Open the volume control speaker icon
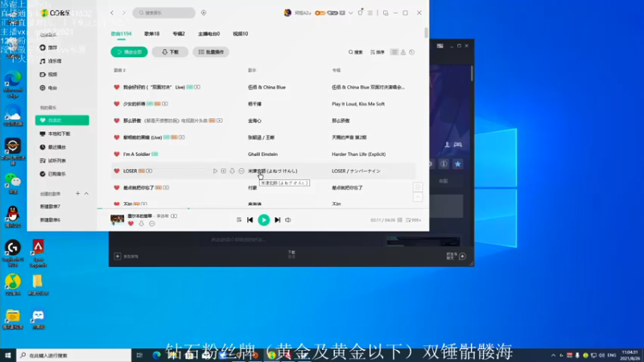The image size is (644, 362). (x=288, y=220)
